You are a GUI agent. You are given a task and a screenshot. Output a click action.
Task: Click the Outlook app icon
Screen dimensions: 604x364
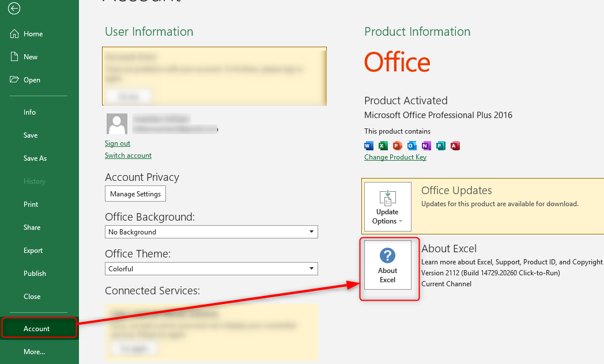412,146
